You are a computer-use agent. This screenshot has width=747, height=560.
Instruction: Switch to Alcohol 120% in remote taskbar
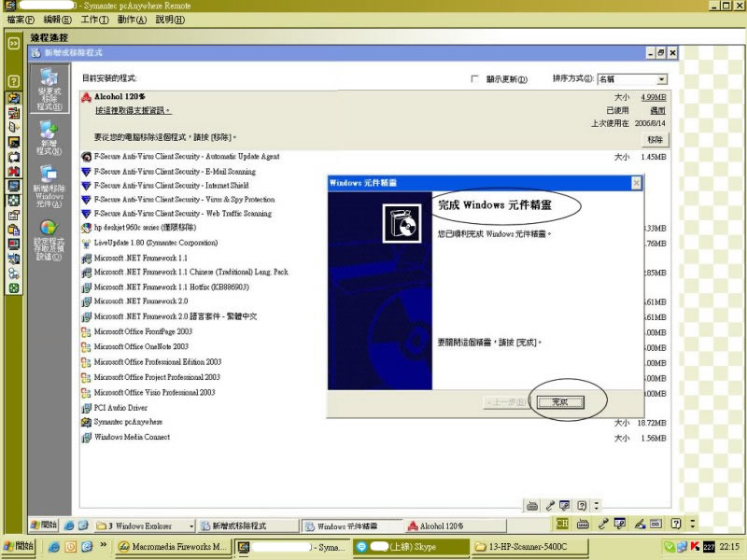pos(455,526)
